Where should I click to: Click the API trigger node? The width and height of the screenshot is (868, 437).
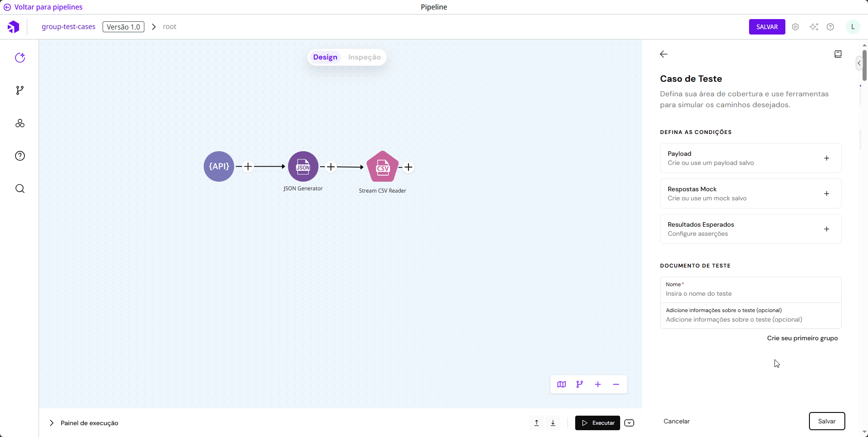point(219,166)
